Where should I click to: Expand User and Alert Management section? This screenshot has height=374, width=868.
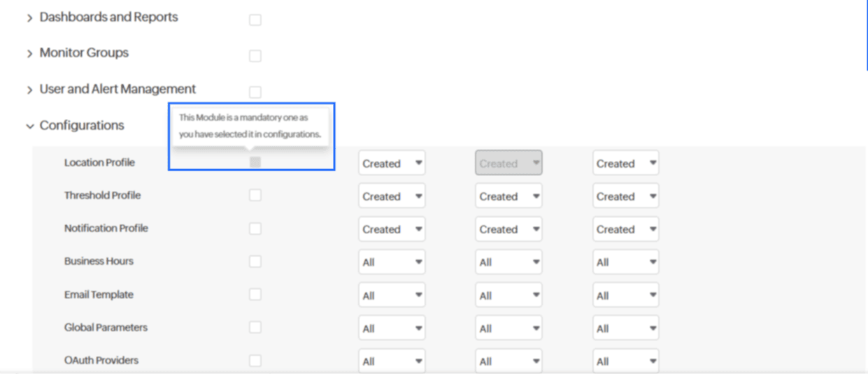pyautogui.click(x=30, y=90)
